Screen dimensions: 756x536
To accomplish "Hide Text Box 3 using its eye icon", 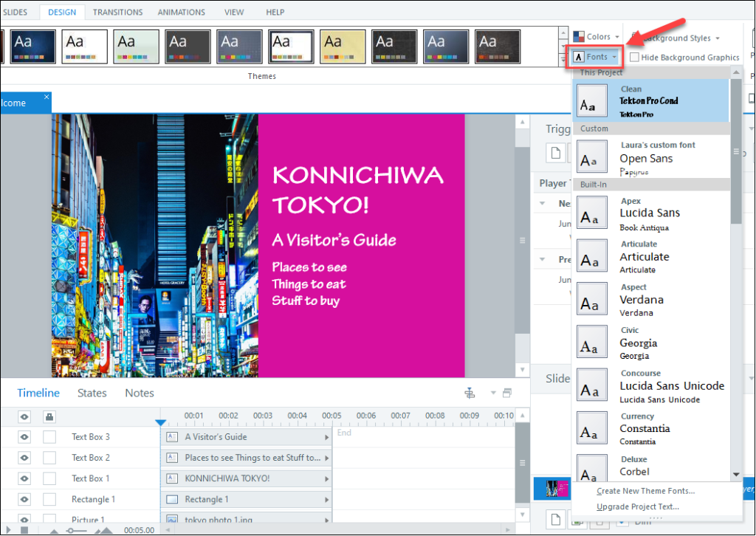I will click(24, 437).
